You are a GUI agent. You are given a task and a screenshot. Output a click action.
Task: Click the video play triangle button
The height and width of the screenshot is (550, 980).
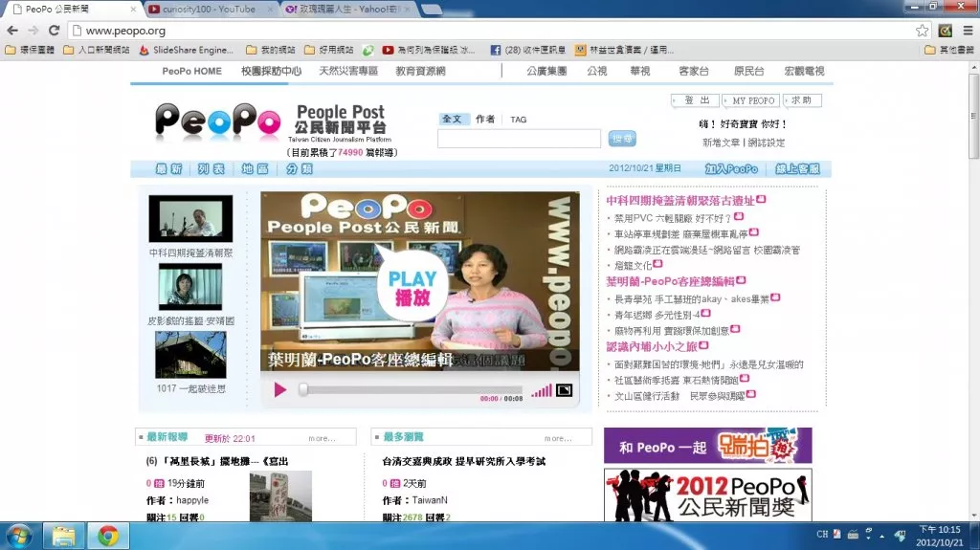[x=280, y=390]
